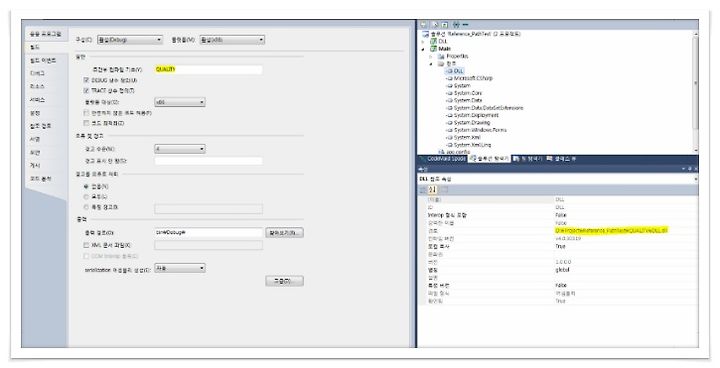Open the Platform Active(x86) dropdown

click(x=232, y=40)
